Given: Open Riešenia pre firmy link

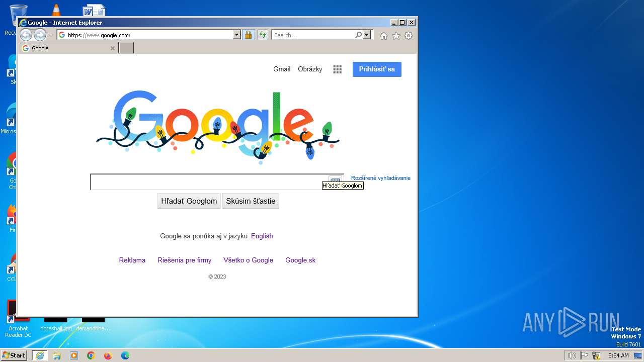Looking at the screenshot, I should pyautogui.click(x=185, y=260).
